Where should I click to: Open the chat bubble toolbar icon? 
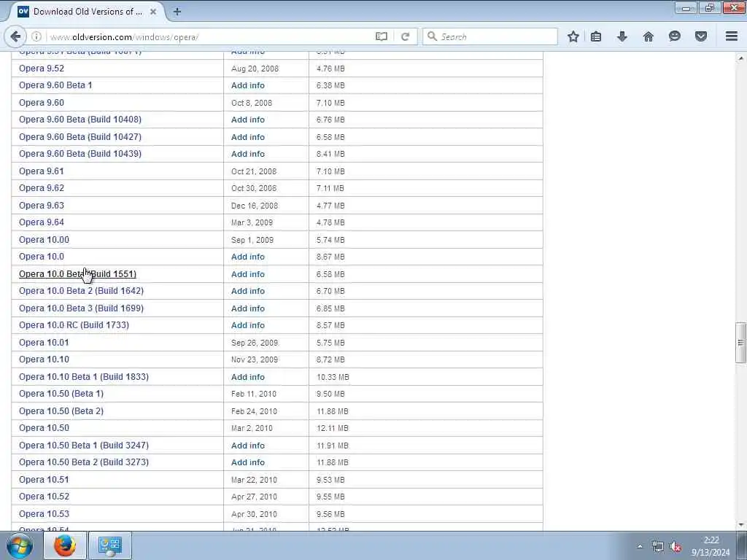(675, 36)
